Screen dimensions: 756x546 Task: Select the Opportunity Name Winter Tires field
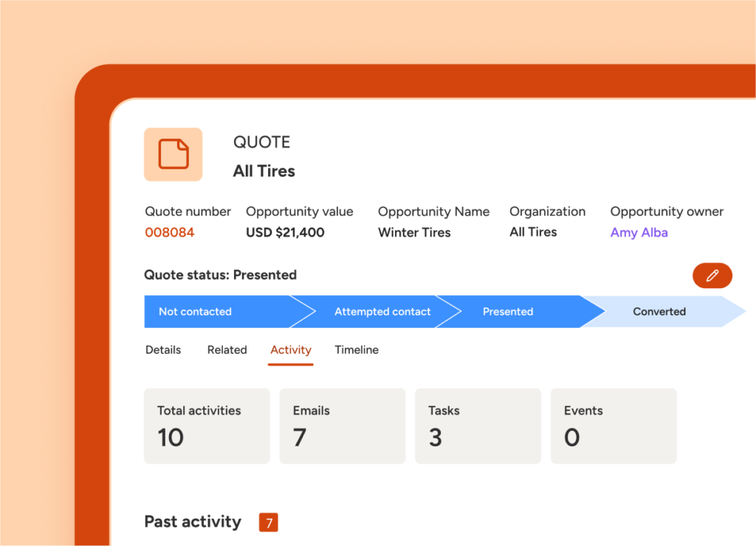[414, 232]
